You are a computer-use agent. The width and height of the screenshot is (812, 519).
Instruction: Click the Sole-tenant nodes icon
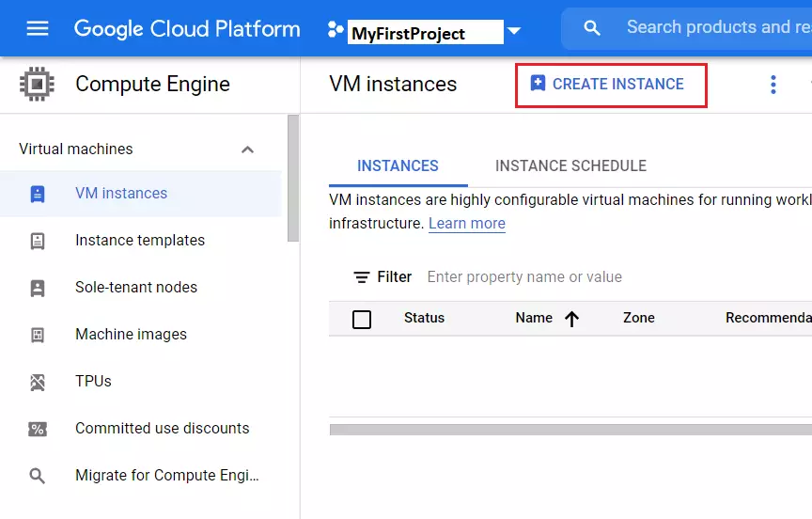point(38,288)
